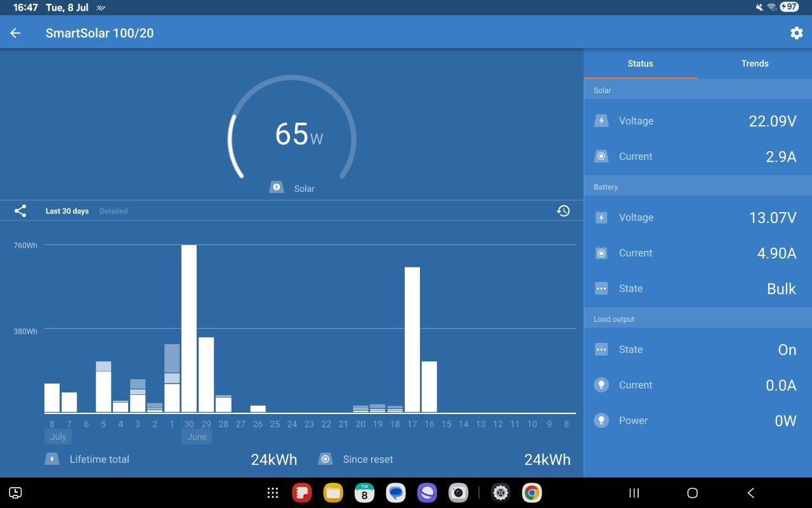Tap the SmartSolar 100/20 title
The image size is (812, 508).
point(100,33)
